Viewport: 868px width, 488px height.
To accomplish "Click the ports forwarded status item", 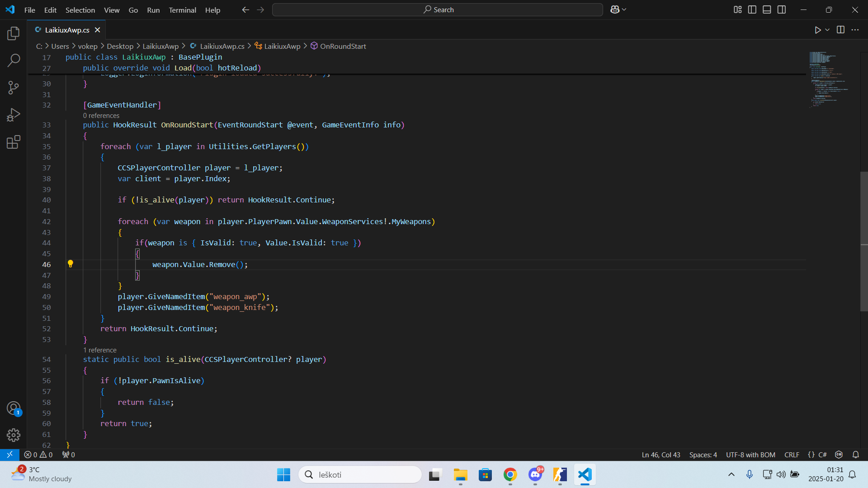I will 69,455.
